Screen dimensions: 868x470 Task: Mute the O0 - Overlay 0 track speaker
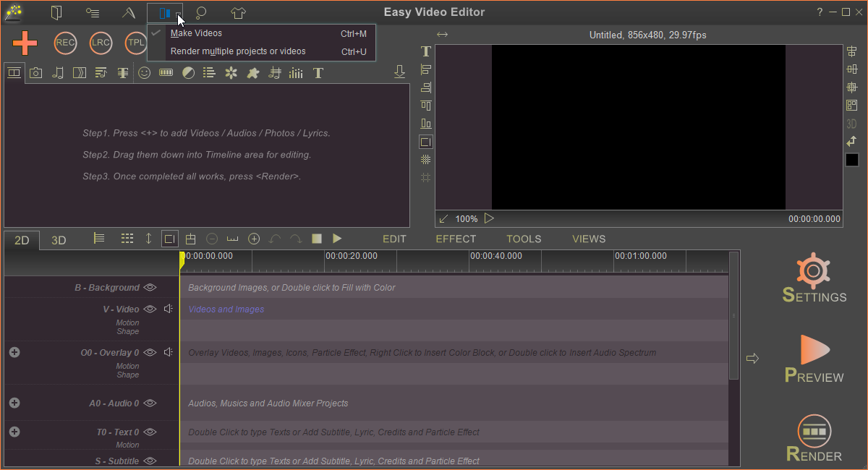pyautogui.click(x=169, y=352)
